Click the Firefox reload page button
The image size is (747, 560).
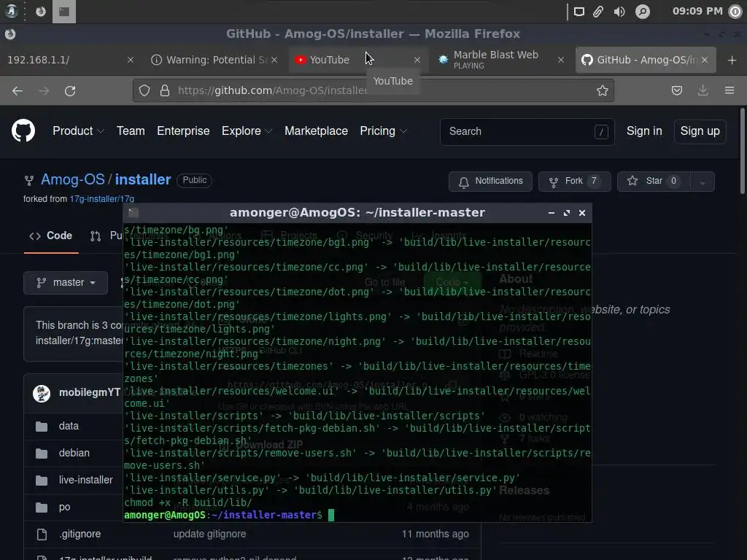click(70, 90)
